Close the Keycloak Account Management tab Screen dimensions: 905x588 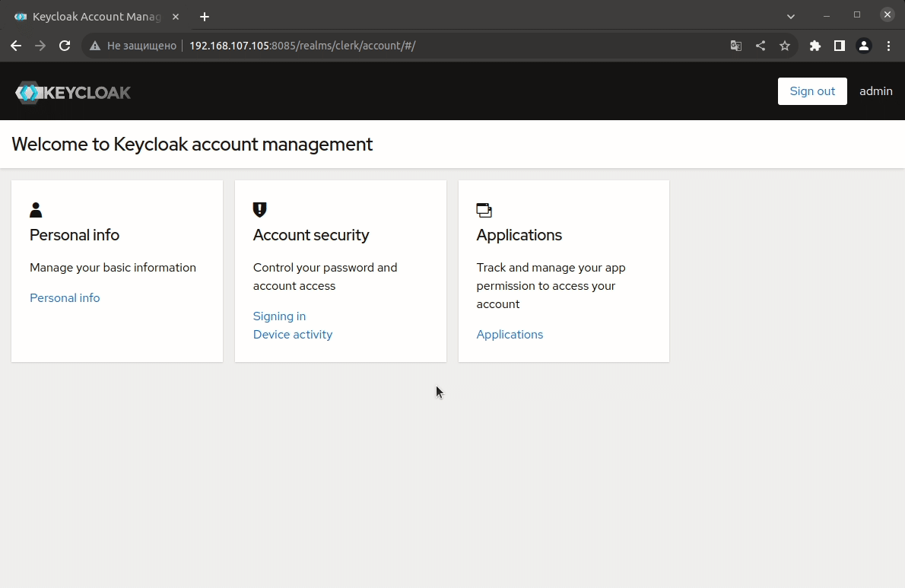pos(176,17)
